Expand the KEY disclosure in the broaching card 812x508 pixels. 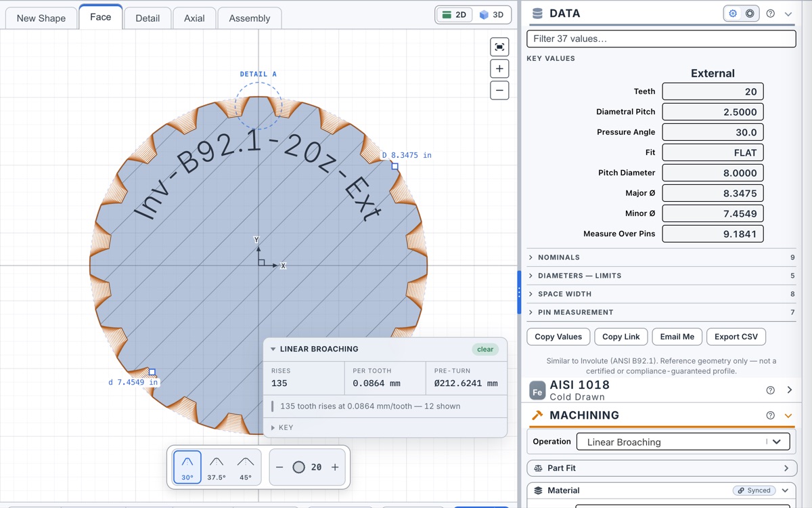[282, 427]
